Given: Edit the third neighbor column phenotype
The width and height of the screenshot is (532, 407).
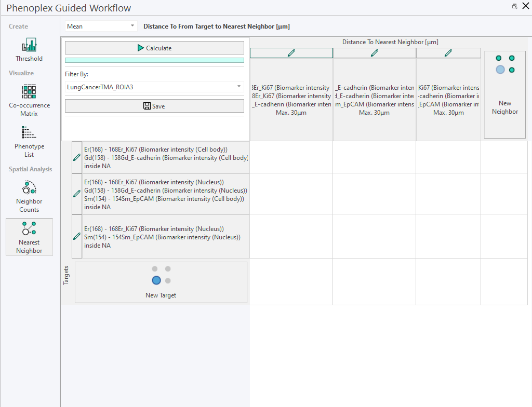Looking at the screenshot, I should tap(448, 53).
